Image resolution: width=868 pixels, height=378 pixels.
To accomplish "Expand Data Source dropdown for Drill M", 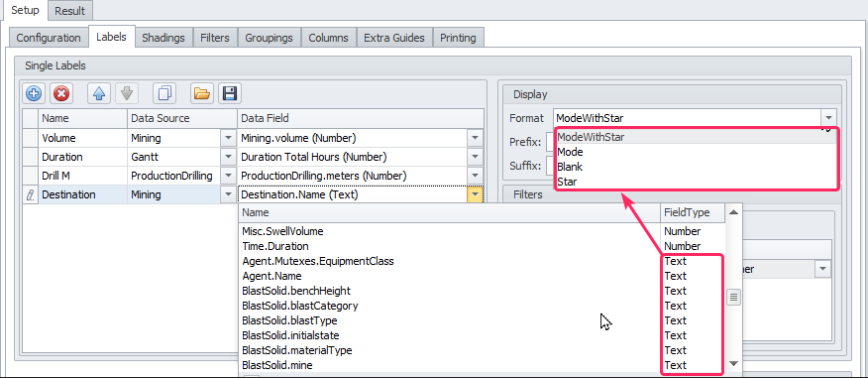I will pyautogui.click(x=228, y=176).
